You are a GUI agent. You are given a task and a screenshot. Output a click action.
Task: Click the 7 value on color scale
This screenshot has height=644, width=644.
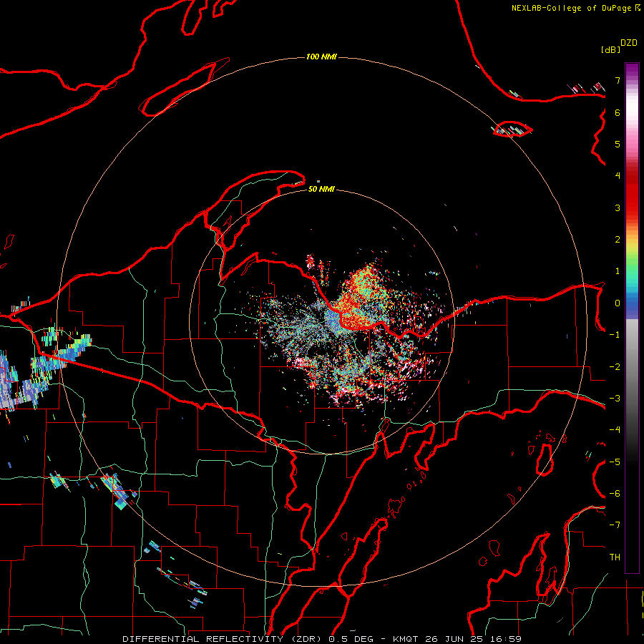pos(618,80)
